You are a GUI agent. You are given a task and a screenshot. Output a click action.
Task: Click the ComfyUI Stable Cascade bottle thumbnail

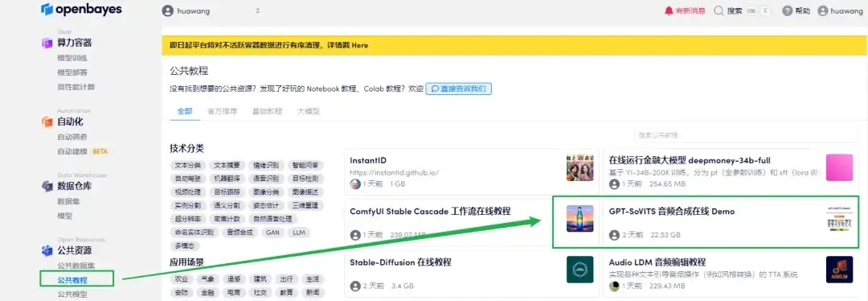[x=579, y=218]
